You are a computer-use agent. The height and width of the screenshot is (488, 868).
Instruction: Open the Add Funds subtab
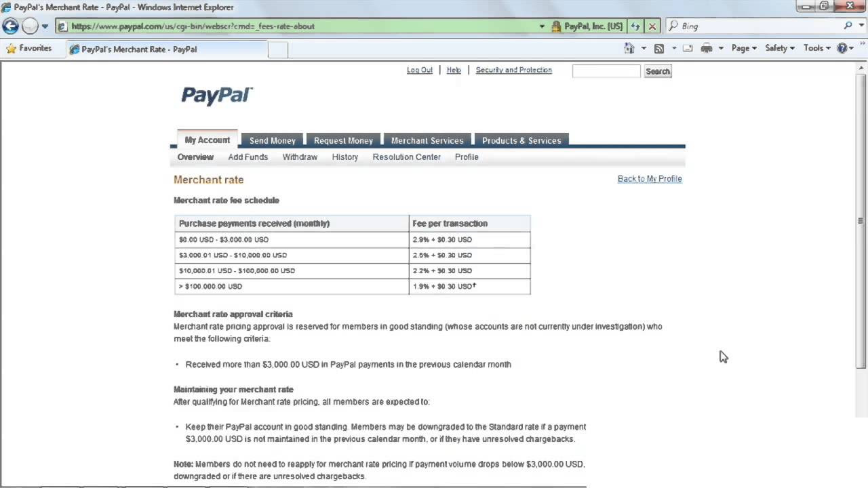[248, 157]
